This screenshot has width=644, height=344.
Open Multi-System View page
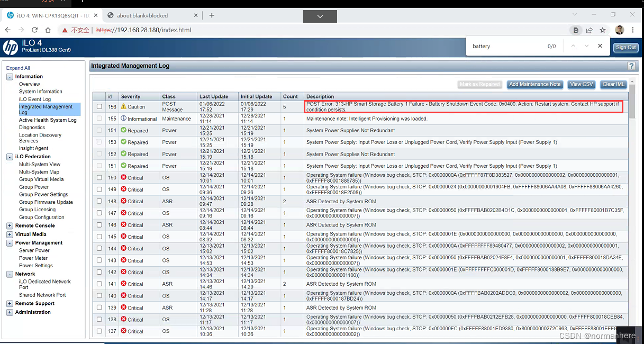pos(40,165)
